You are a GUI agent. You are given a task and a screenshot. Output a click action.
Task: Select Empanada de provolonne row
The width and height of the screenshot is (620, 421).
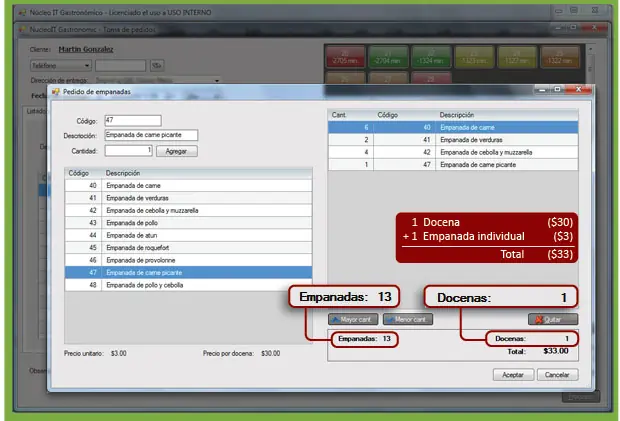pyautogui.click(x=189, y=260)
